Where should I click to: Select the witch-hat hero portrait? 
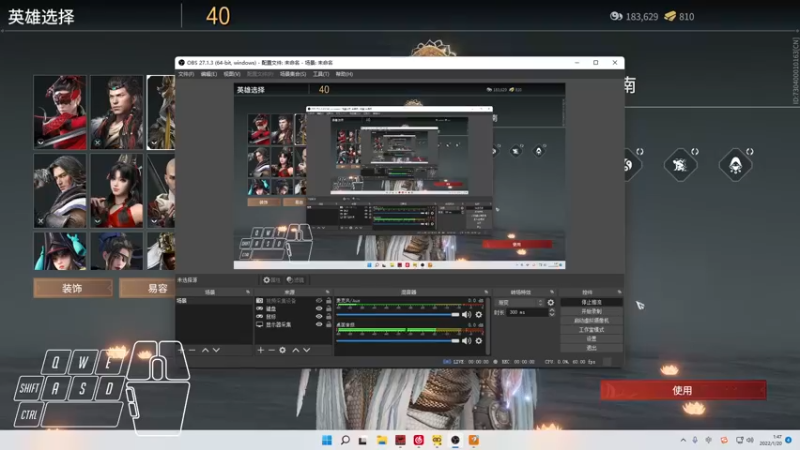click(x=60, y=251)
